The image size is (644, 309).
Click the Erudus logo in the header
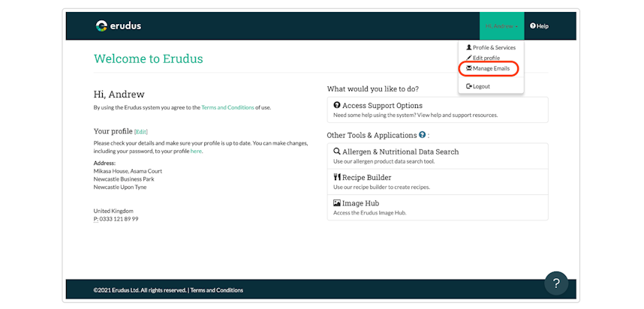coord(119,25)
